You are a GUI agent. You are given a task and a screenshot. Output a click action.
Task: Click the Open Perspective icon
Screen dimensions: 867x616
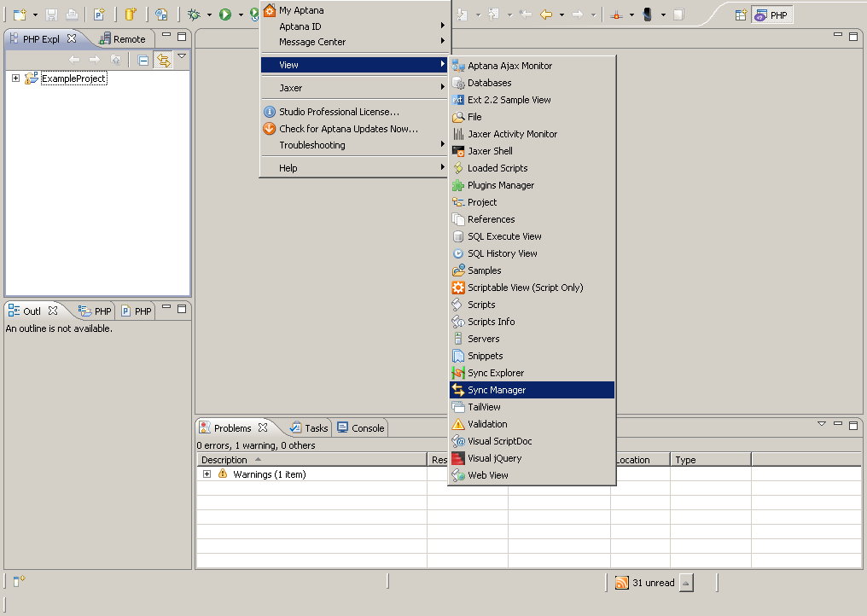pos(741,15)
